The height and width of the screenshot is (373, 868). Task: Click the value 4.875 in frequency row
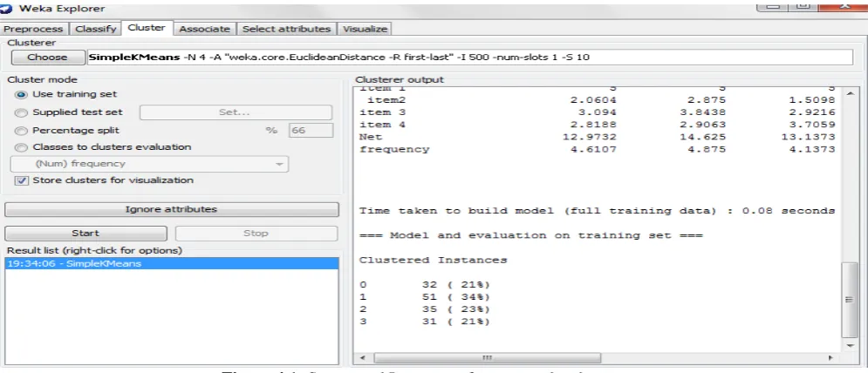[x=707, y=149]
